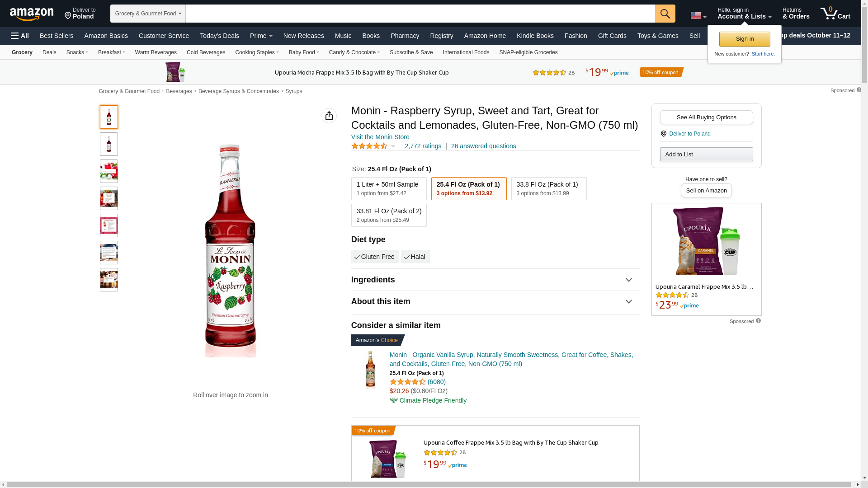
Task: Click the Deliver to Poland location pin
Action: point(80,14)
